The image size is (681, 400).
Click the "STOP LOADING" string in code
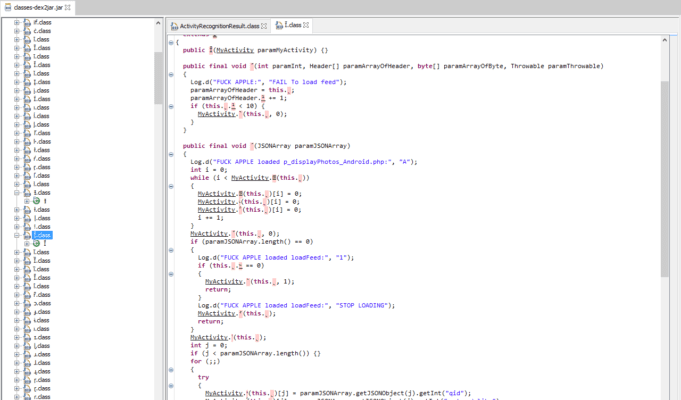click(362, 306)
